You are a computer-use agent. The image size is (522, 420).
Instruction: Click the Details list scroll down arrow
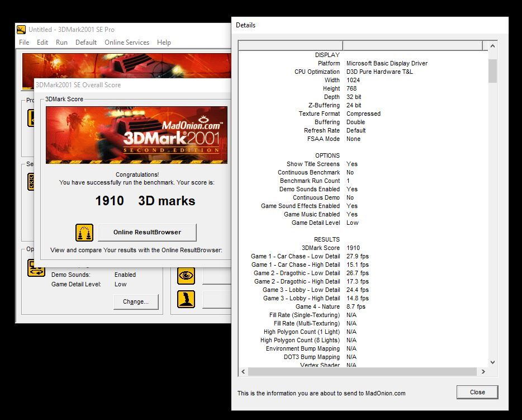coord(493,362)
